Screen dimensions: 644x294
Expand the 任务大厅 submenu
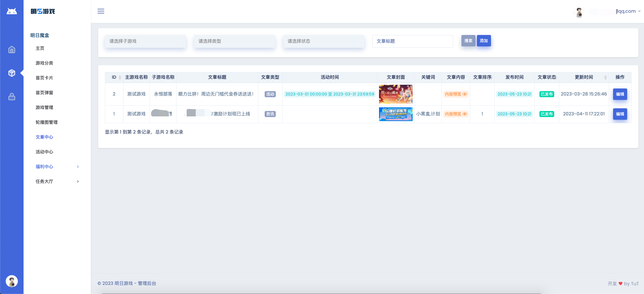57,181
